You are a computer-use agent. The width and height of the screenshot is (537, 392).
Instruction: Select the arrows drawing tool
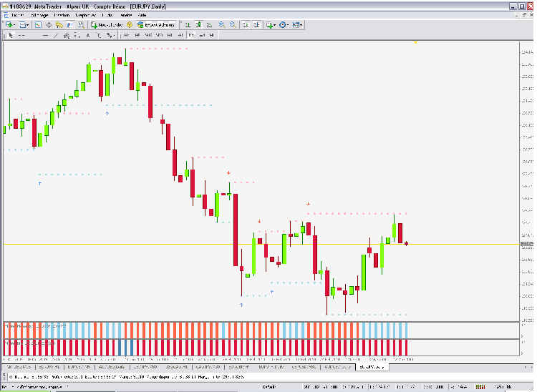109,35
